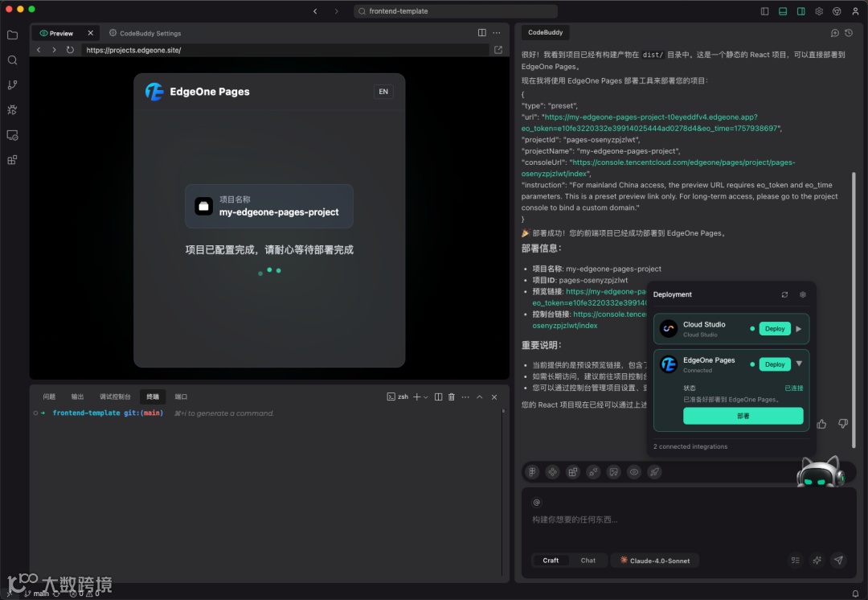Expand the Cloud Studio integration arrow
Image resolution: width=868 pixels, height=600 pixels.
point(799,328)
